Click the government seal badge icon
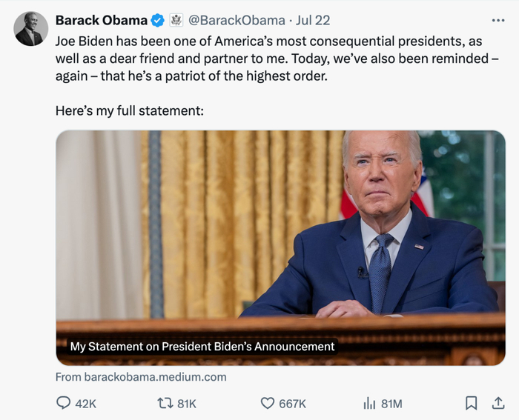This screenshot has height=420, width=519. 176,20
